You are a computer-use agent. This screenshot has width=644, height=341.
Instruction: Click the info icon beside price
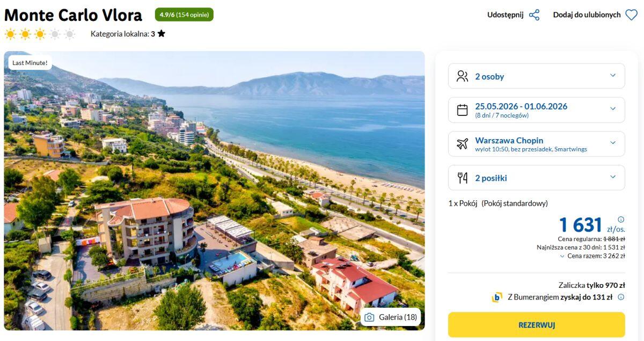pyautogui.click(x=621, y=219)
